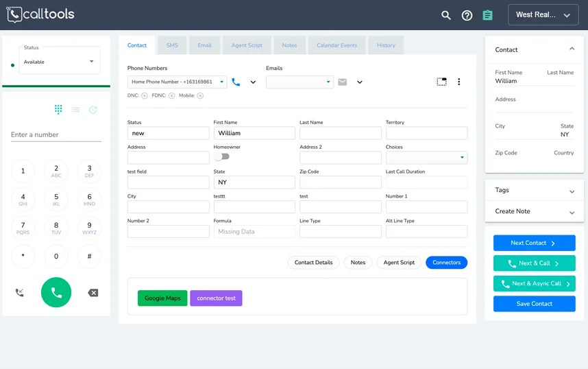Show the dial pad grid view
The height and width of the screenshot is (369, 588).
pos(58,109)
